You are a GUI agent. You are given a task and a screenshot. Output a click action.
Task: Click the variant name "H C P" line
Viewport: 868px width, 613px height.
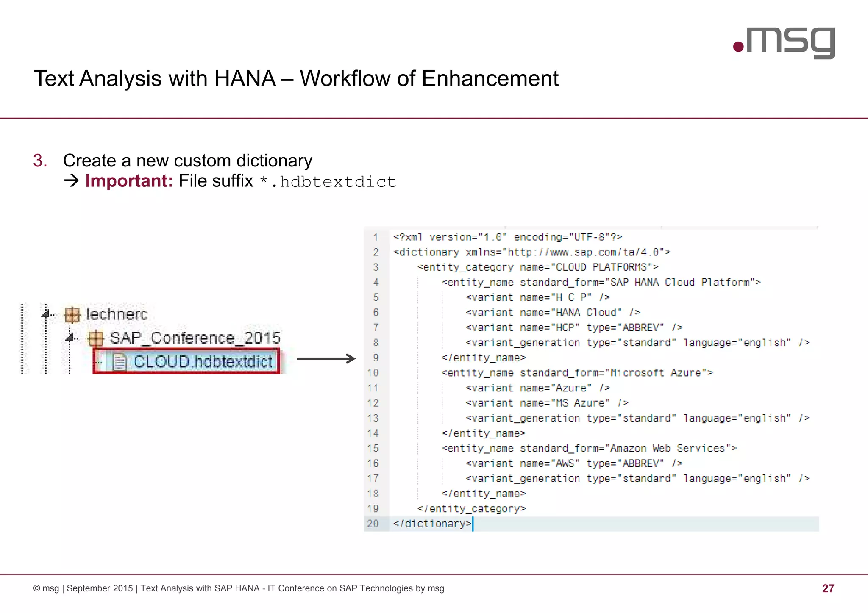538,297
